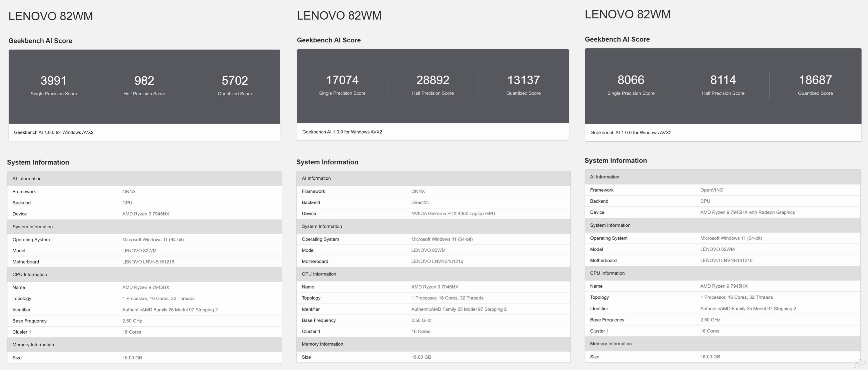The image size is (868, 370).
Task: Select the OpenVINO framework value
Action: click(712, 190)
